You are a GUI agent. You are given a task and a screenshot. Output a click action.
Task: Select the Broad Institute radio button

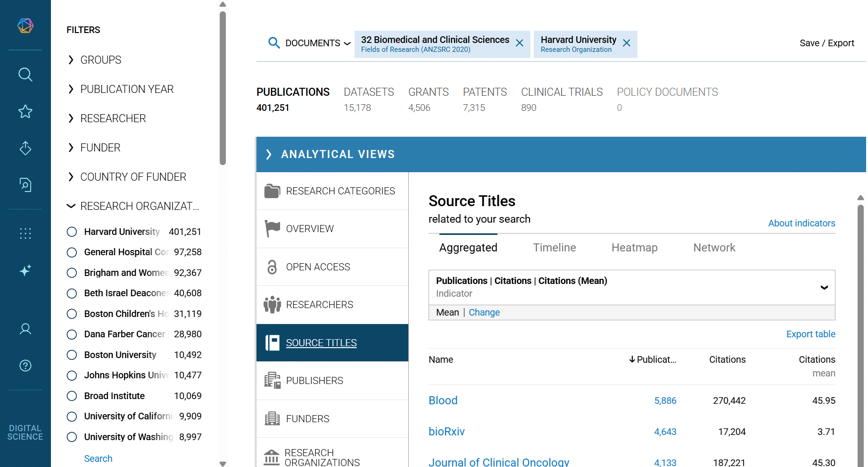pos(72,396)
